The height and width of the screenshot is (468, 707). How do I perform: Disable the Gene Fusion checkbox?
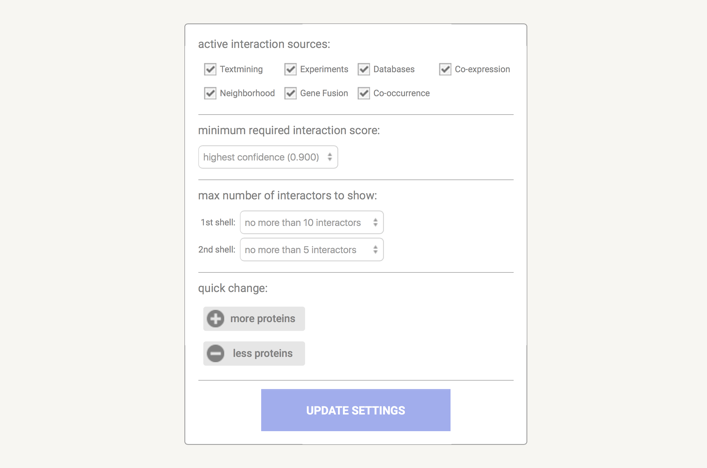(290, 93)
